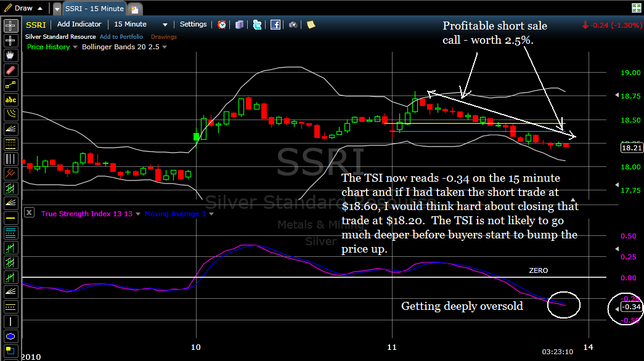Share the chart via Twitter icon
The width and height of the screenshot is (644, 361).
(x=257, y=25)
